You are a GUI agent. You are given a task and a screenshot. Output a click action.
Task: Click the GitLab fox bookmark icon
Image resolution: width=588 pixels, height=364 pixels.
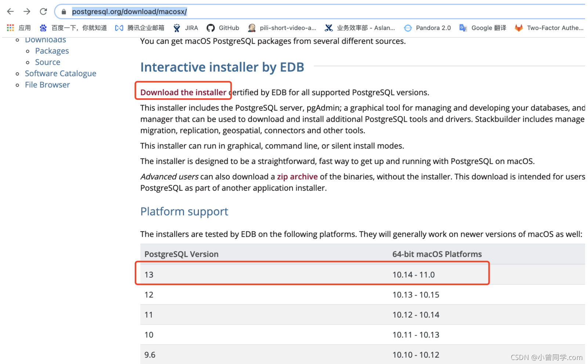[519, 28]
